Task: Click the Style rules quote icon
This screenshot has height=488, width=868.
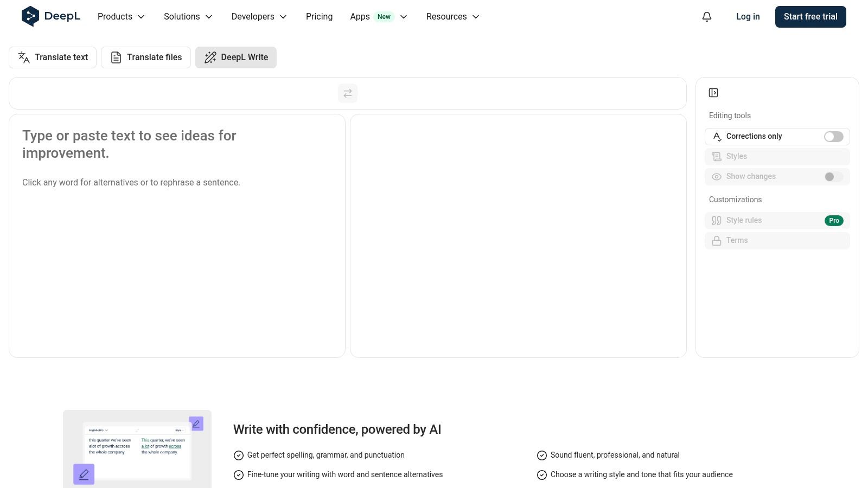Action: (717, 220)
